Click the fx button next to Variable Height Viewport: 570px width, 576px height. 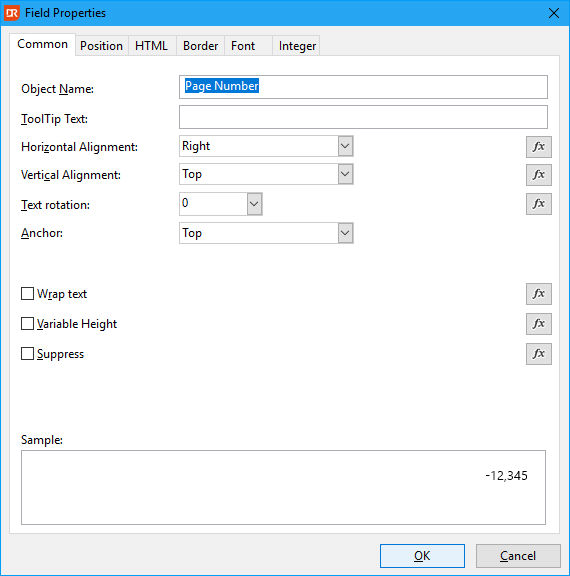[538, 324]
